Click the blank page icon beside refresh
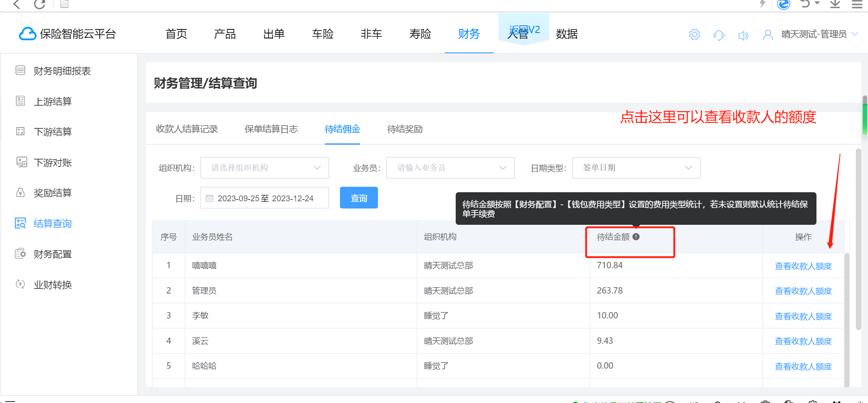Viewport: 868px width, 403px height. pyautogui.click(x=64, y=4)
